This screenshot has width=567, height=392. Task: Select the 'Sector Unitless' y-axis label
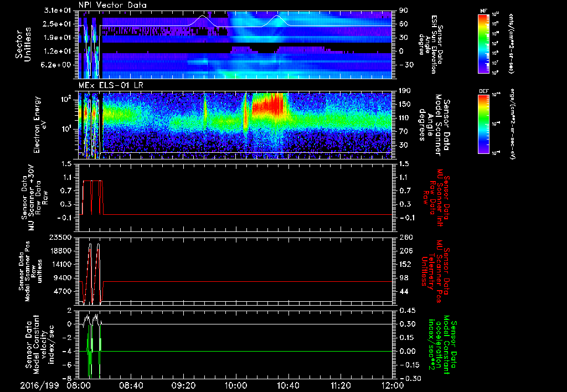[23, 44]
